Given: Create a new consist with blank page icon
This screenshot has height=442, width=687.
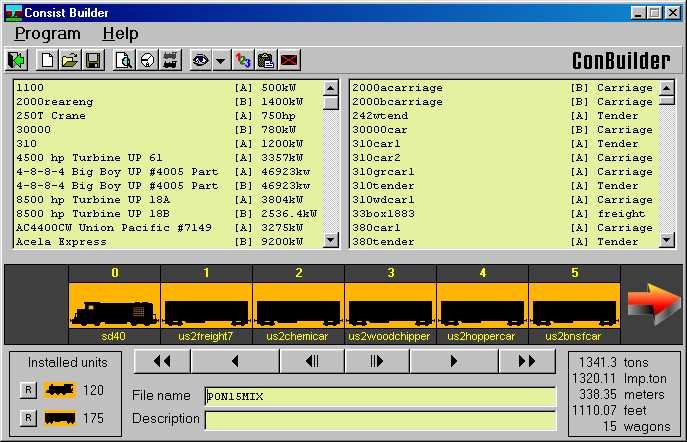Looking at the screenshot, I should coord(47,60).
